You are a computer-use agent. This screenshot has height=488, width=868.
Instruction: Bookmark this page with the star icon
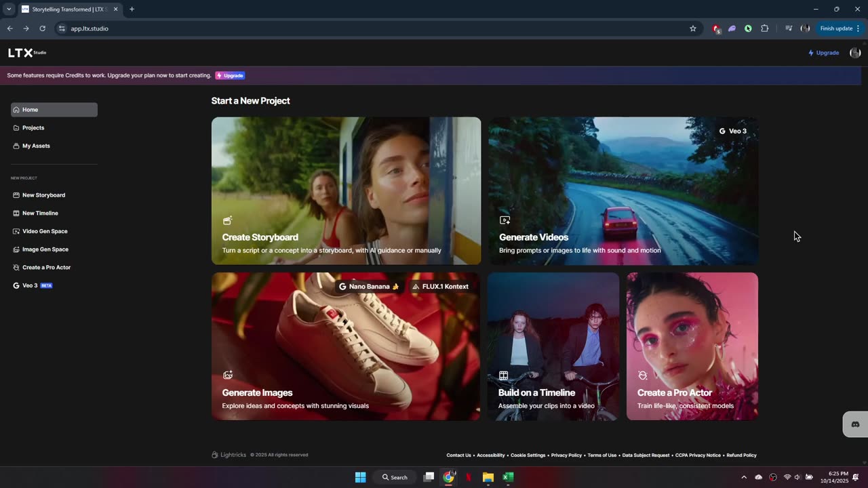[x=693, y=28]
